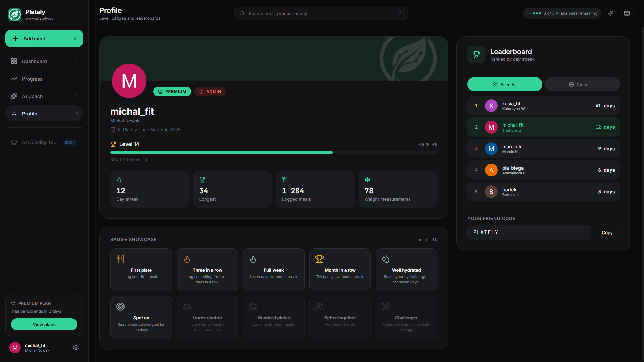Click the Under control scale icon
The image size is (644, 362).
[x=187, y=307]
